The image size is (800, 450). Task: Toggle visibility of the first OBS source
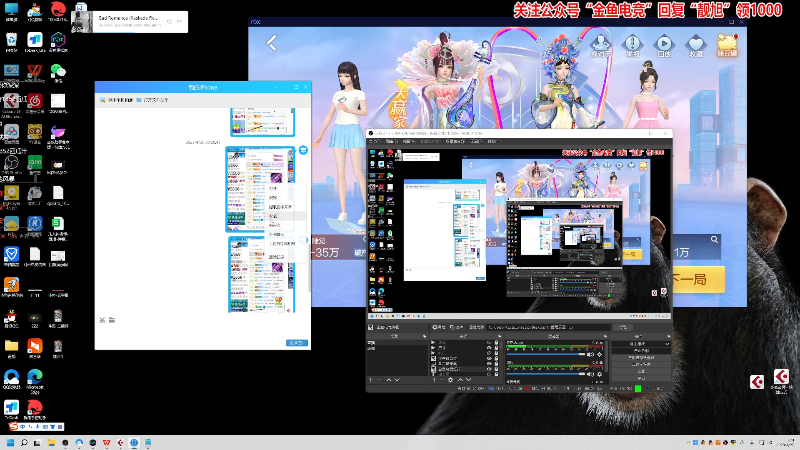point(489,342)
